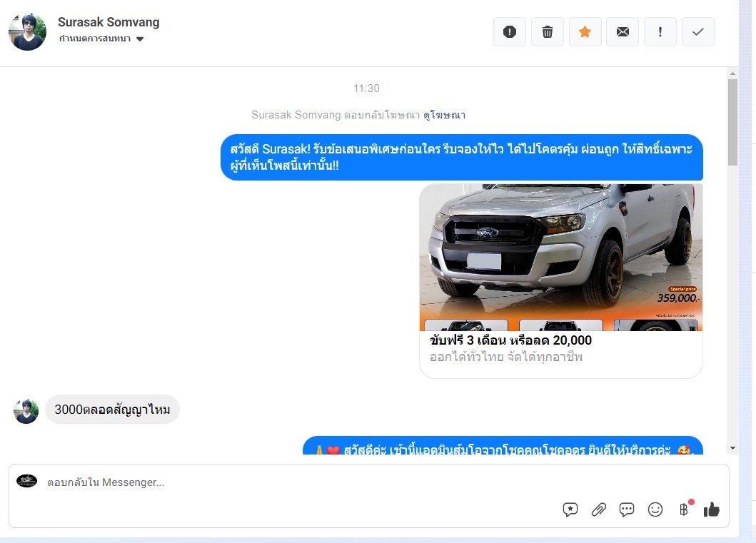The width and height of the screenshot is (756, 543).
Task: Send a thumbs-up like
Action: coord(712,509)
